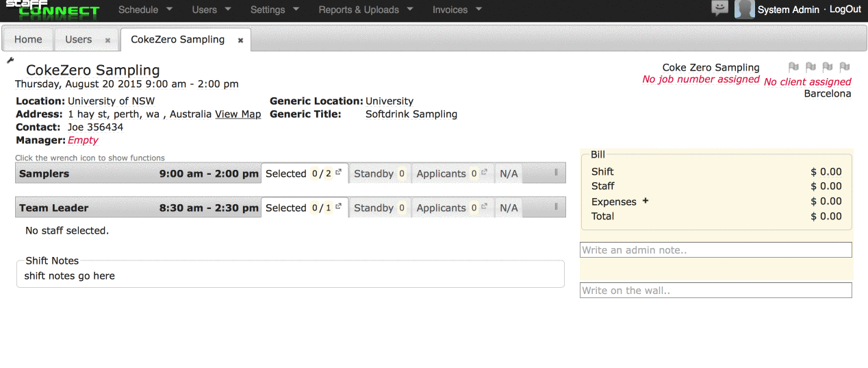Open pop-out icon on Team Leader Selected tab
The height and width of the screenshot is (368, 868).
338,207
